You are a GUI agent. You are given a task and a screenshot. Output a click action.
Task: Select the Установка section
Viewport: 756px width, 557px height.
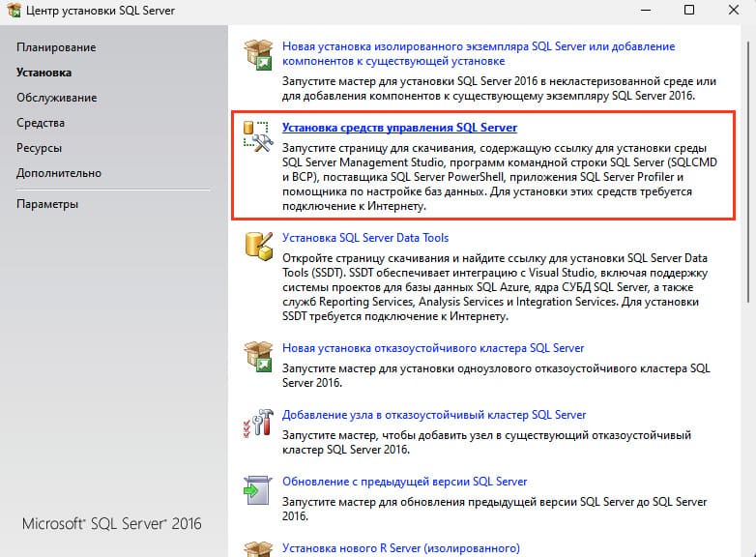tap(44, 73)
